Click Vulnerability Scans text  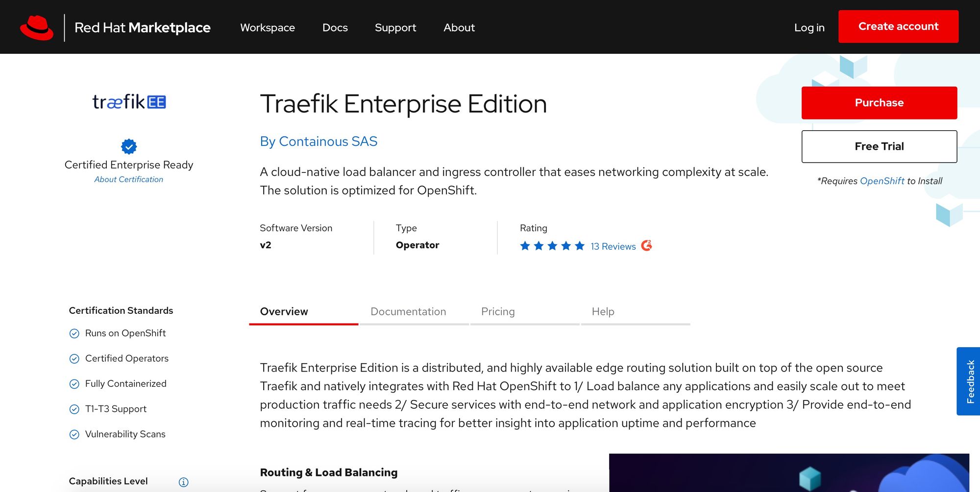pyautogui.click(x=125, y=434)
